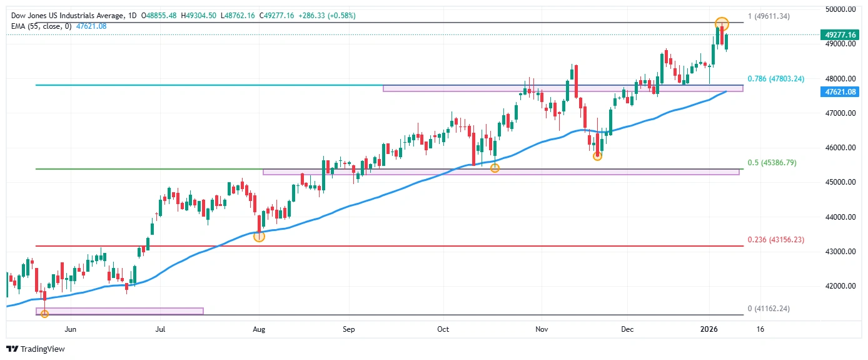Select the 0.786 (47803.24) Fibonacci label

[x=775, y=79]
